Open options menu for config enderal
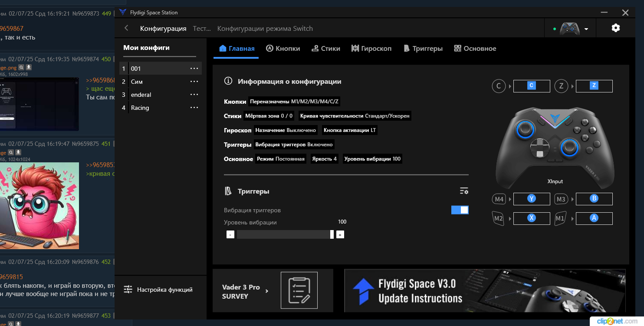This screenshot has width=644, height=326. coord(194,95)
